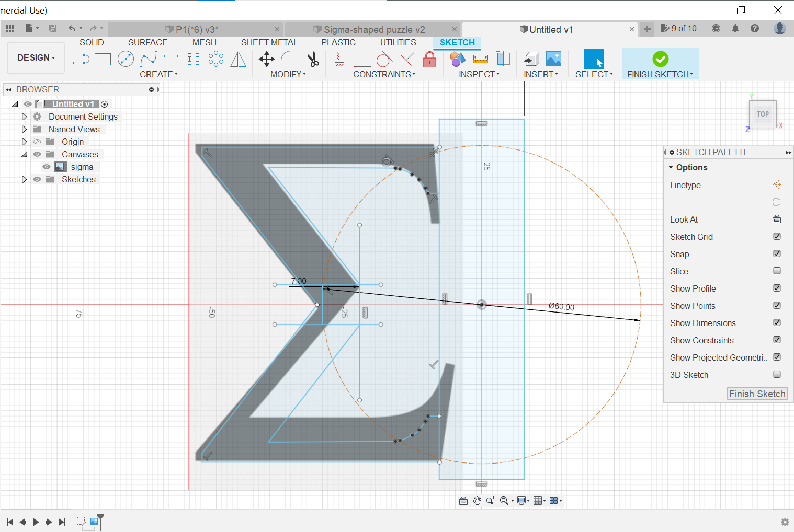The height and width of the screenshot is (532, 794).
Task: Click the Insert Canvas image icon
Action: (553, 59)
